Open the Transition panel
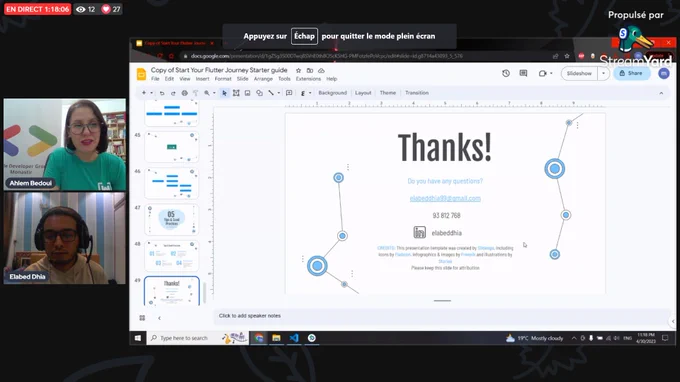Image resolution: width=680 pixels, height=382 pixels. coord(417,93)
